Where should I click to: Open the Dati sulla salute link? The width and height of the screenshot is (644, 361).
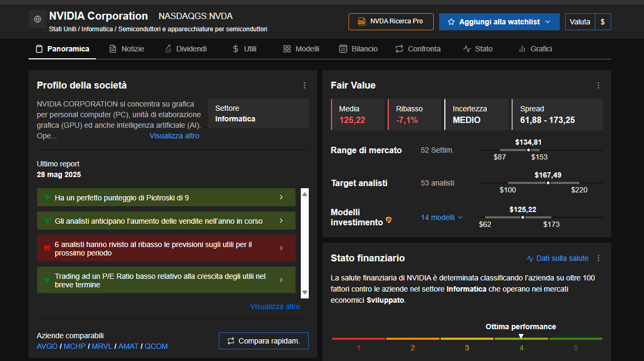point(558,258)
